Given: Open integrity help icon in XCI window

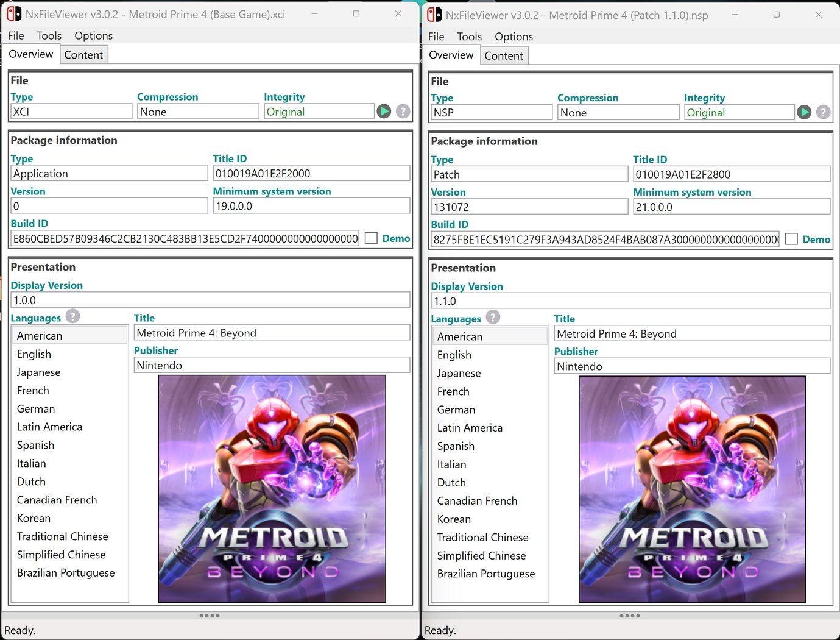Looking at the screenshot, I should [403, 112].
